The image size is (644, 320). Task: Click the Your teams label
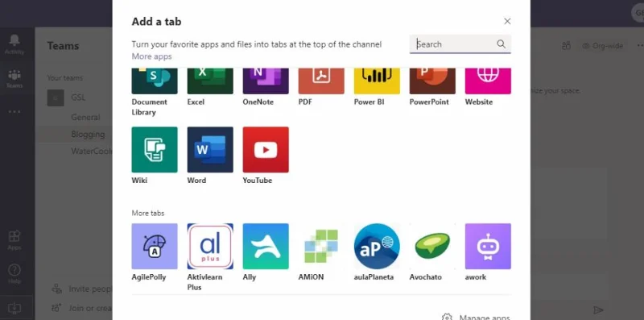tap(65, 77)
